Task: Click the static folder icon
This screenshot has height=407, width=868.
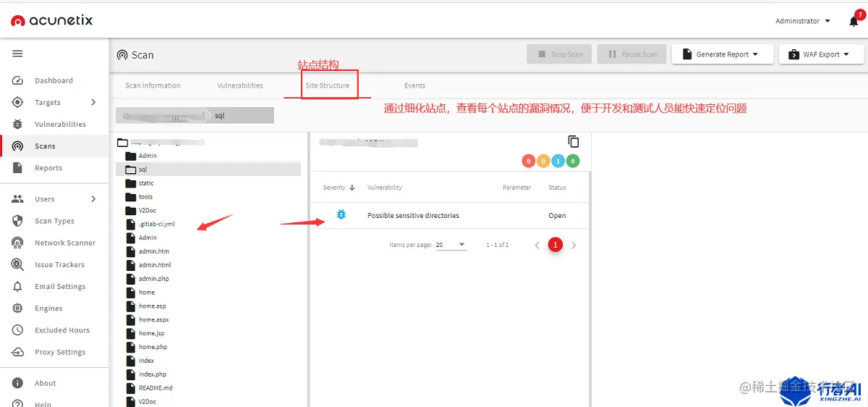Action: (131, 183)
